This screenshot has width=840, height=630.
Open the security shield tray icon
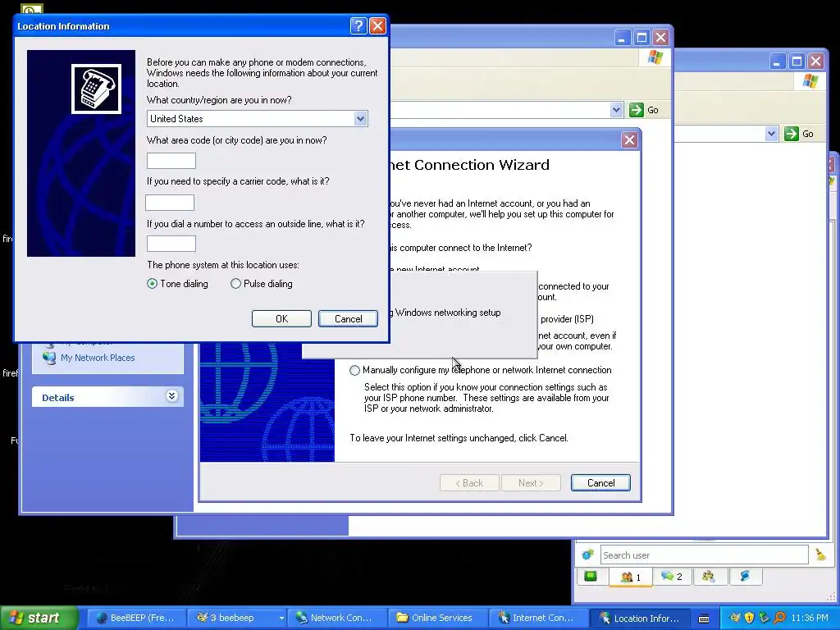click(x=749, y=618)
